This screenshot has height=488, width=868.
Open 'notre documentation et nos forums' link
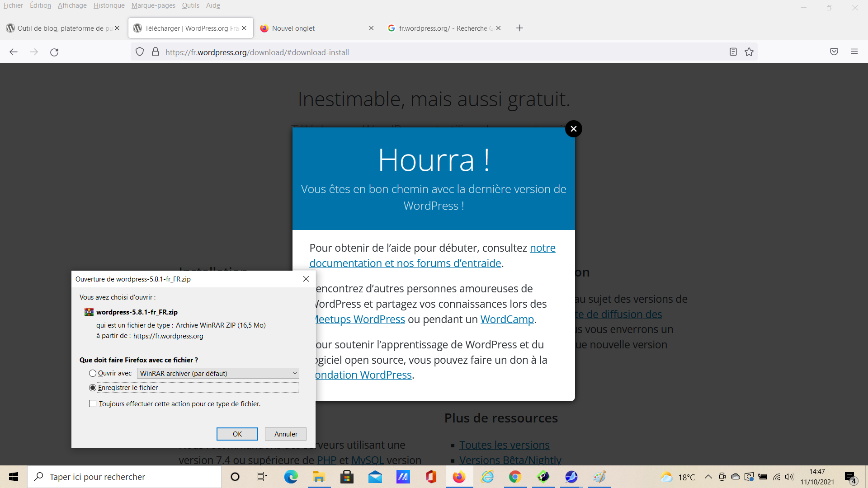pyautogui.click(x=432, y=255)
